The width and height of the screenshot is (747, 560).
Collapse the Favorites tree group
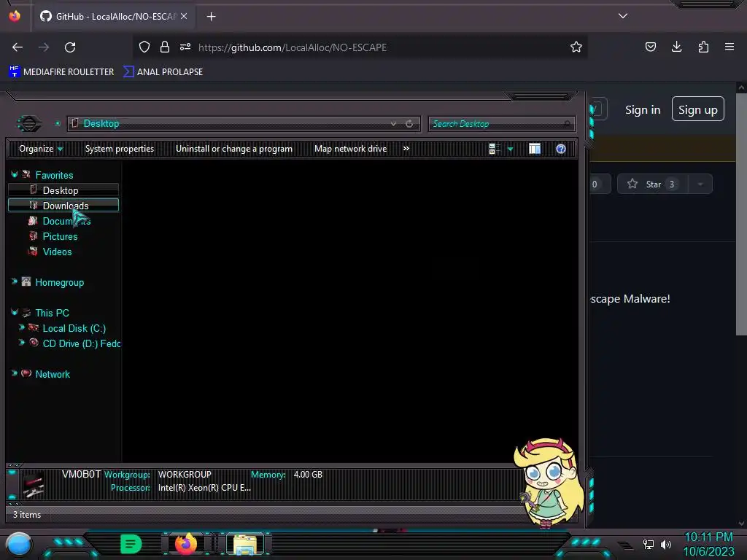[15, 175]
